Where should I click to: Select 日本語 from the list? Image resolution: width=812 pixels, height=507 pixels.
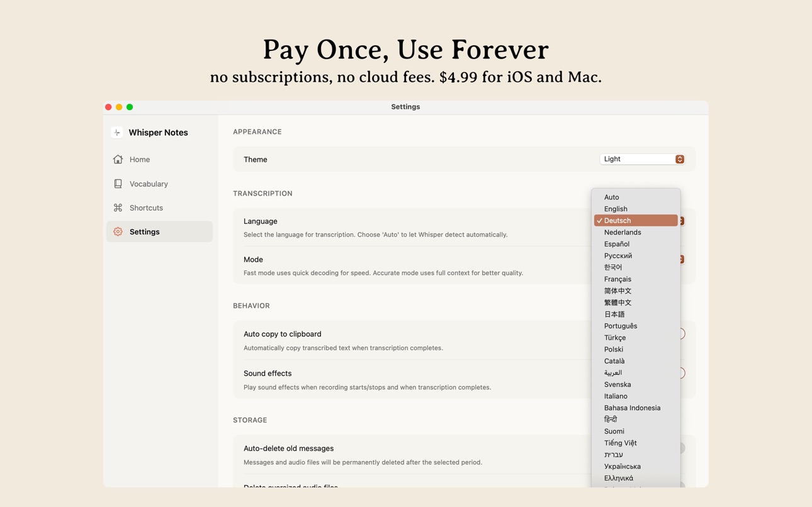636,314
